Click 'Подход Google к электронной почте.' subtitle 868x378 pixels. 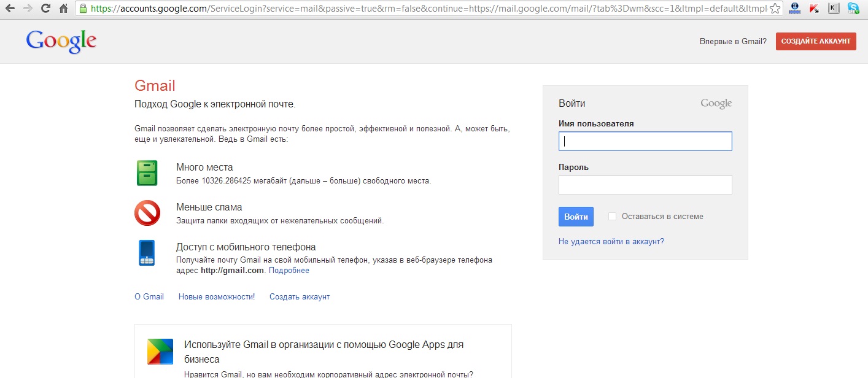click(215, 104)
